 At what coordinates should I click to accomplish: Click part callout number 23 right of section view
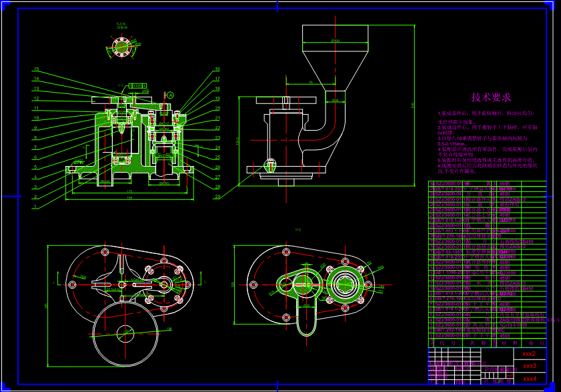[217, 138]
